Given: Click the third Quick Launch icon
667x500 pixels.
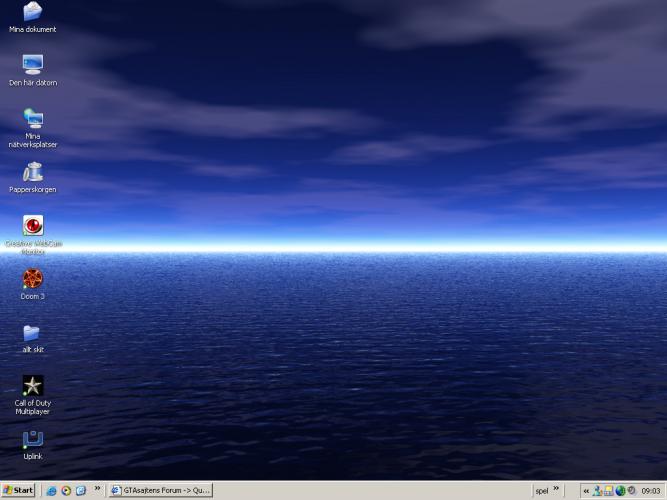Looking at the screenshot, I should (x=81, y=490).
